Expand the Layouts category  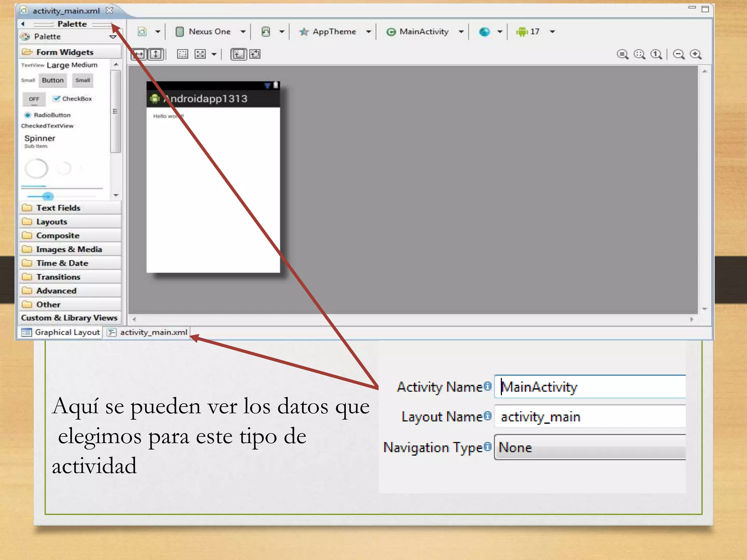[70, 222]
